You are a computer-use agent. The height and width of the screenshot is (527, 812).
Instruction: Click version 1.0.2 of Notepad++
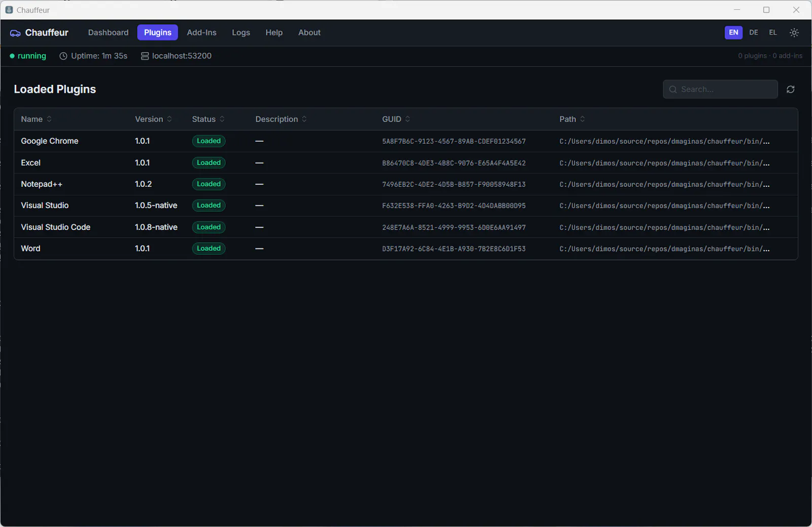(x=143, y=184)
